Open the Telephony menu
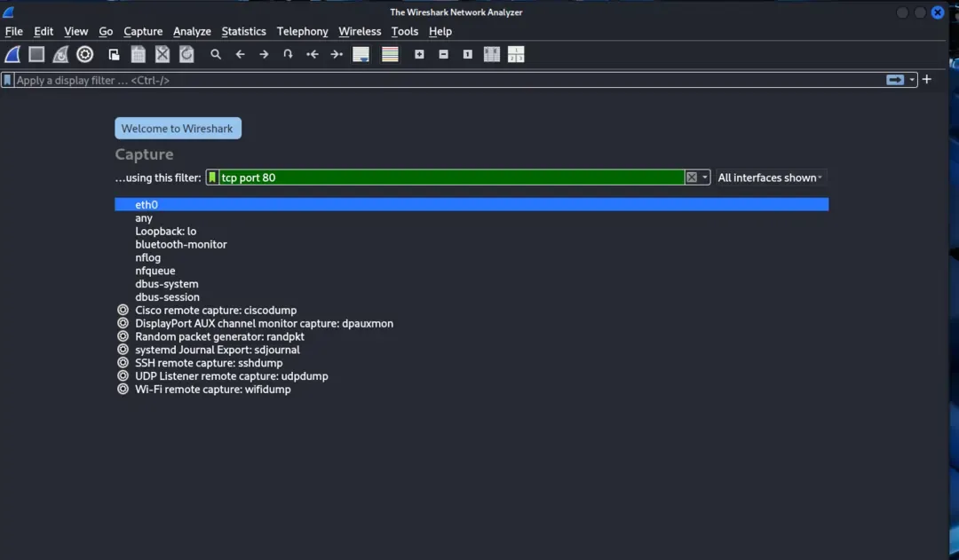 click(302, 31)
